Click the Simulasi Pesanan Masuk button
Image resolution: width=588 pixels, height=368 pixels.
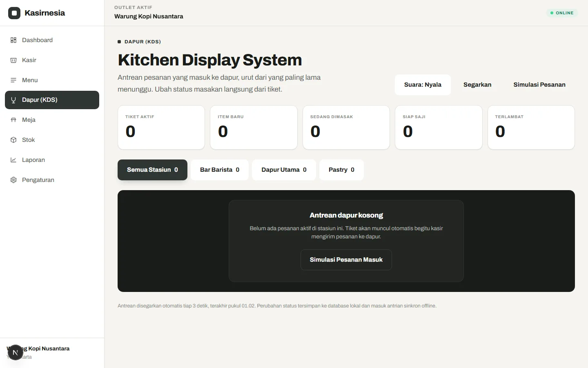pyautogui.click(x=346, y=260)
